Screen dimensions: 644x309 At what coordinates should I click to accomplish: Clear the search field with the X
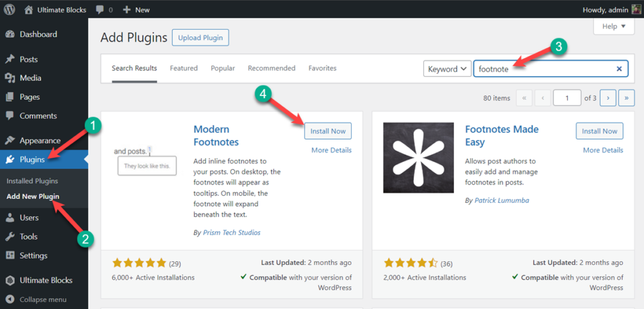click(x=619, y=69)
